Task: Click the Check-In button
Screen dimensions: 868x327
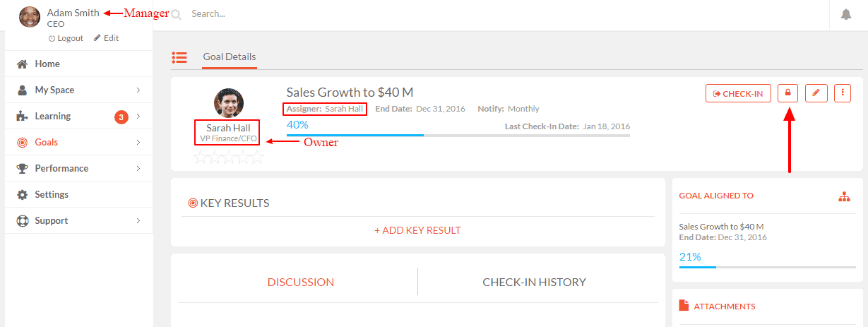Action: coord(738,93)
